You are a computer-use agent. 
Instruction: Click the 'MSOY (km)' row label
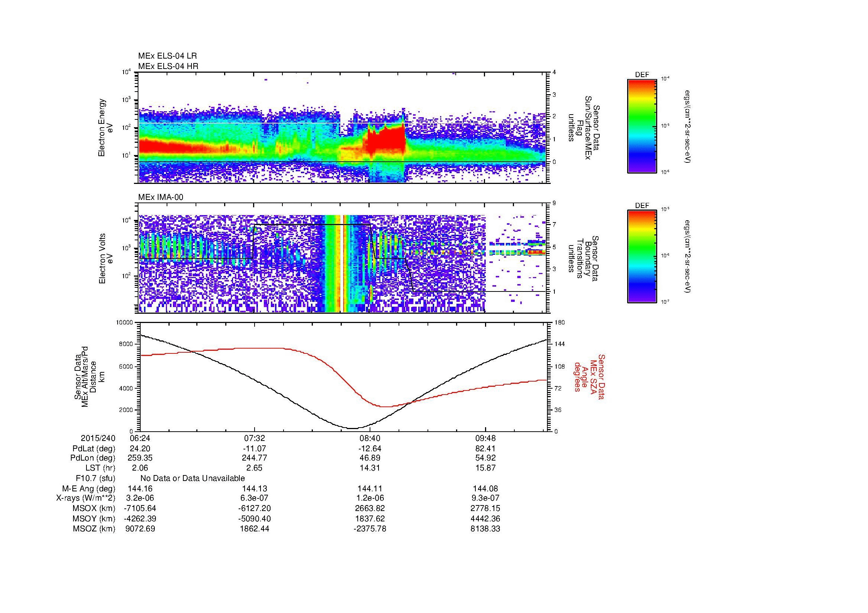94,518
